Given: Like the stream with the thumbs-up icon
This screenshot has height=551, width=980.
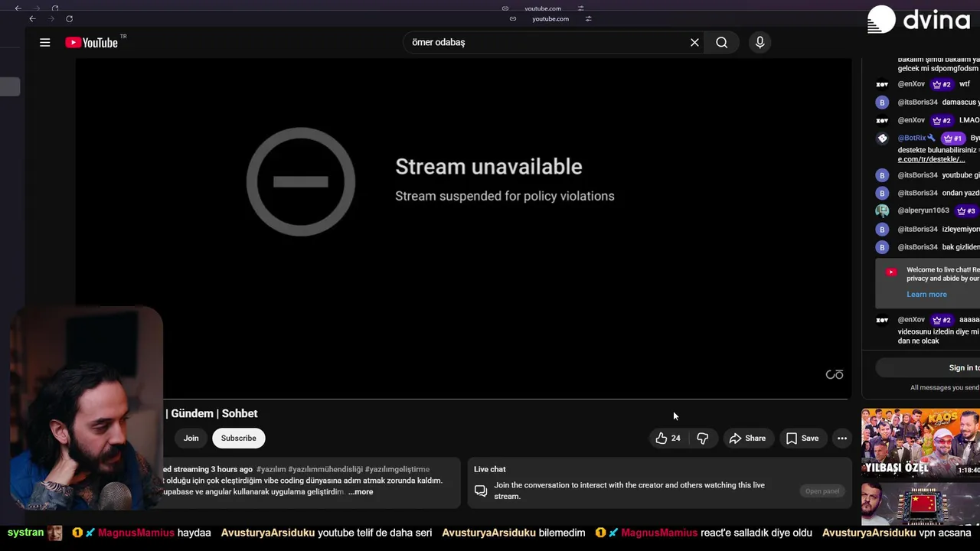Looking at the screenshot, I should coord(661,439).
